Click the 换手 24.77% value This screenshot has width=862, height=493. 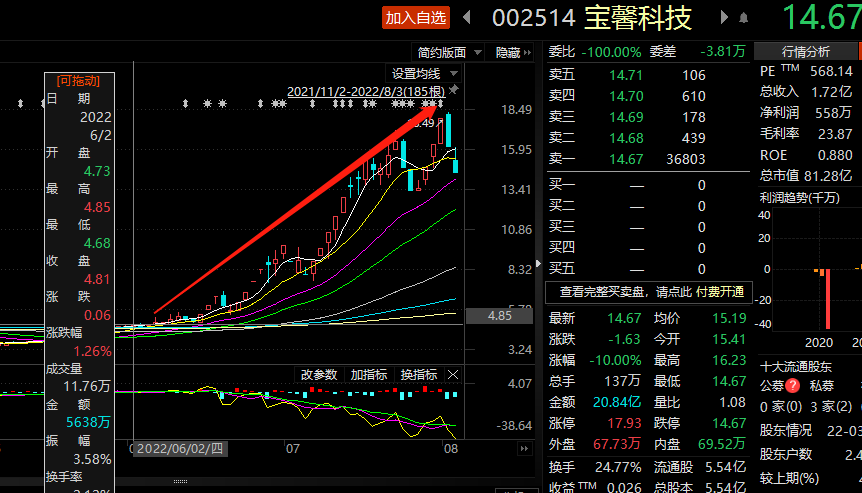click(x=618, y=467)
